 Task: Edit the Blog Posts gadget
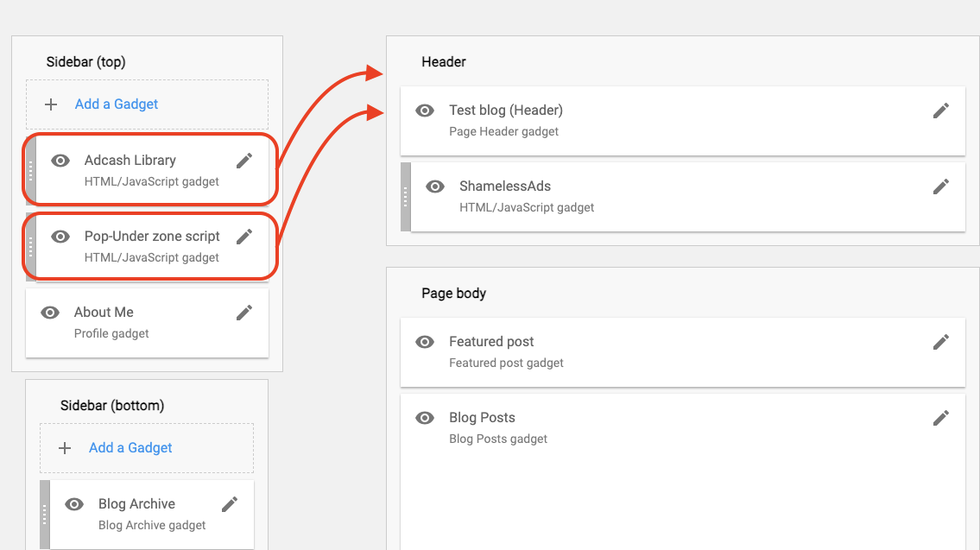pos(940,418)
